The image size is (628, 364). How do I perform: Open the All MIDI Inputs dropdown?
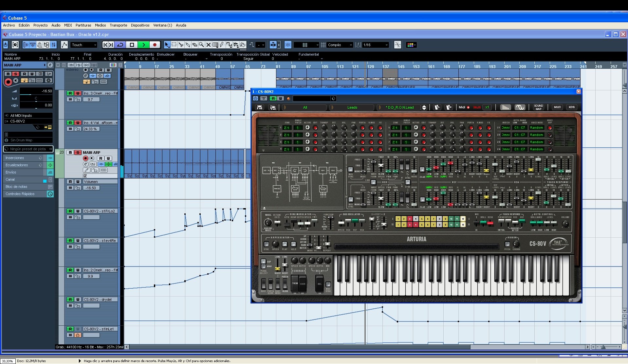[x=28, y=116]
